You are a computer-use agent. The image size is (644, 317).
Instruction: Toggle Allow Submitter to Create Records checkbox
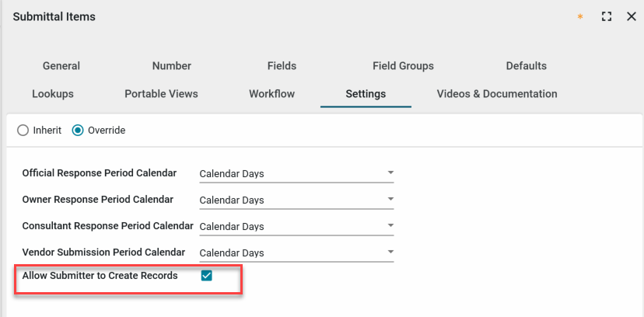click(207, 276)
